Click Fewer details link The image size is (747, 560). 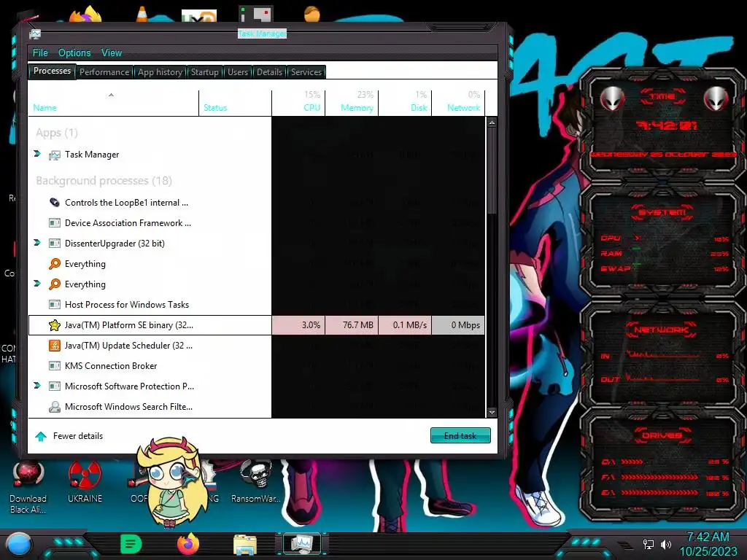[77, 436]
